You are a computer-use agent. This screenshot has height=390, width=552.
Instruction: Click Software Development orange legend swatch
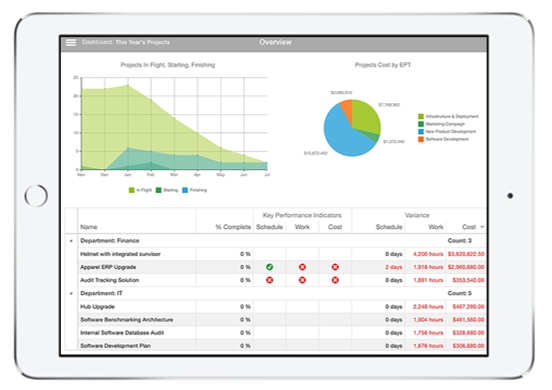(421, 139)
